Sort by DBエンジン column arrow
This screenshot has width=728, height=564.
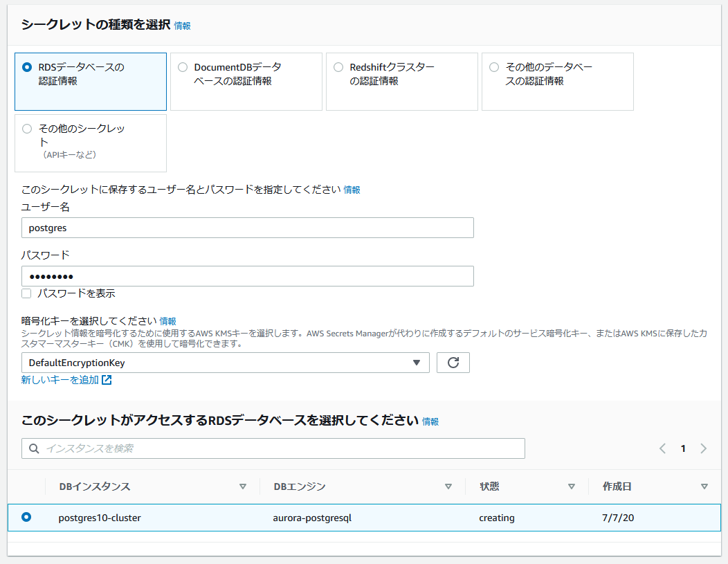448,486
